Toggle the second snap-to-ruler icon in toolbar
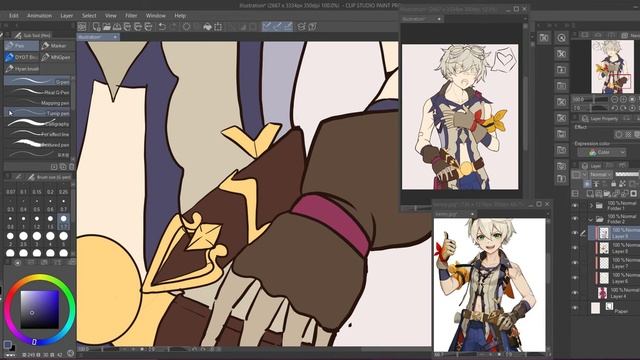This screenshot has width=640, height=360. [x=277, y=27]
